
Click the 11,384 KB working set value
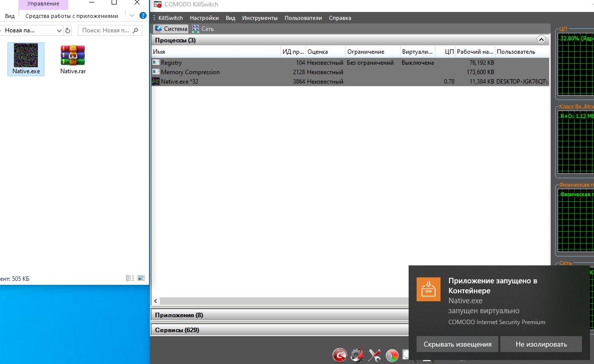click(x=481, y=81)
